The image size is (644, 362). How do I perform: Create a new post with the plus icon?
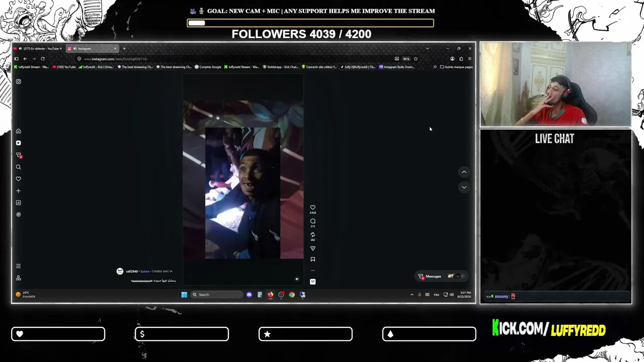click(x=18, y=191)
